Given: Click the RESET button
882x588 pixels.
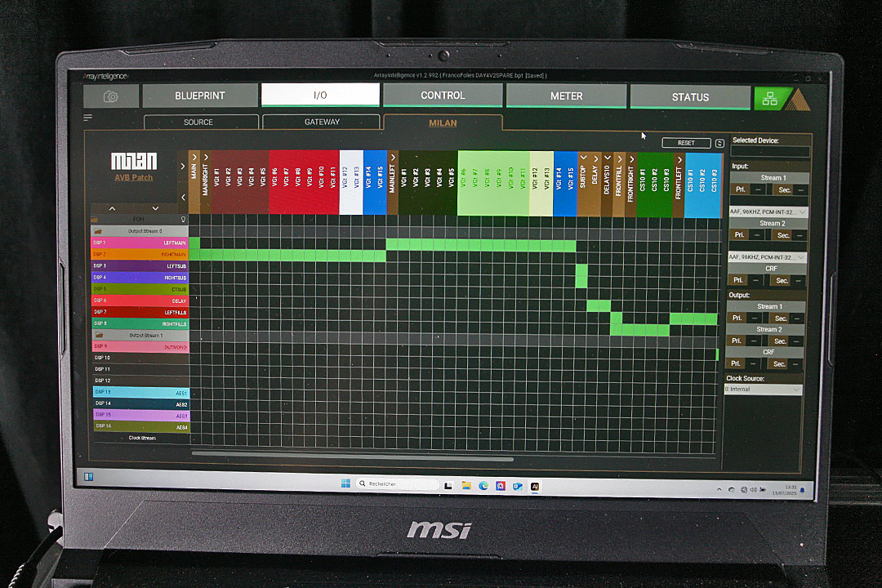Looking at the screenshot, I should coord(686,143).
